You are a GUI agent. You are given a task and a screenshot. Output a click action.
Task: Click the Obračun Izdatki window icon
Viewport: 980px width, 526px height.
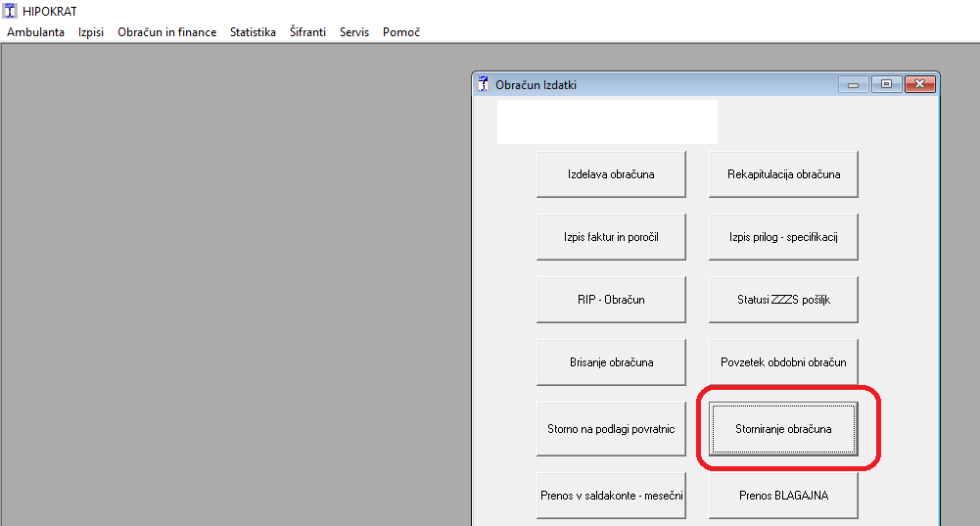tap(483, 84)
